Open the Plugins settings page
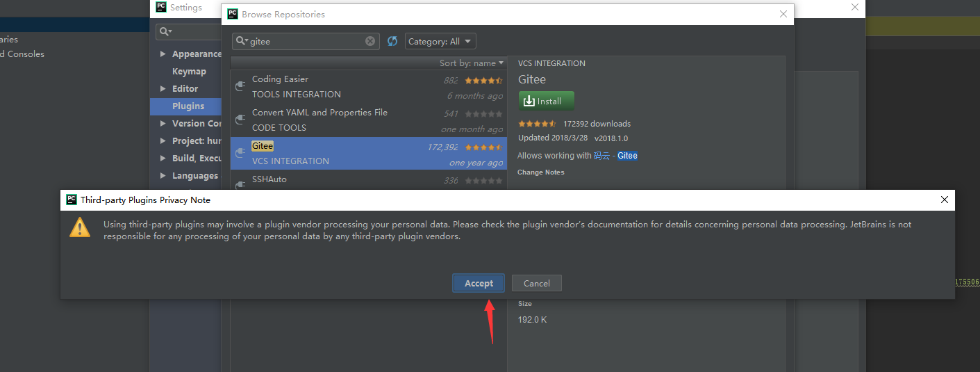This screenshot has width=980, height=372. click(x=188, y=106)
